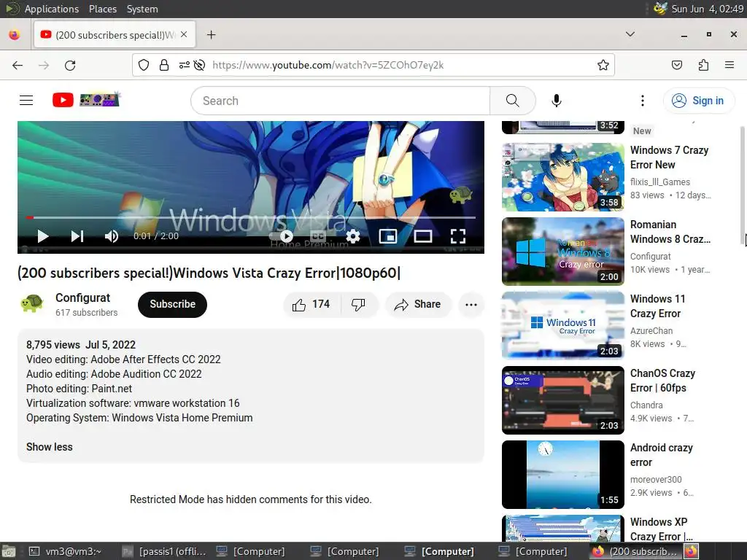Screen dimensions: 747x560
Task: Open a new browser tab
Action: tap(211, 35)
